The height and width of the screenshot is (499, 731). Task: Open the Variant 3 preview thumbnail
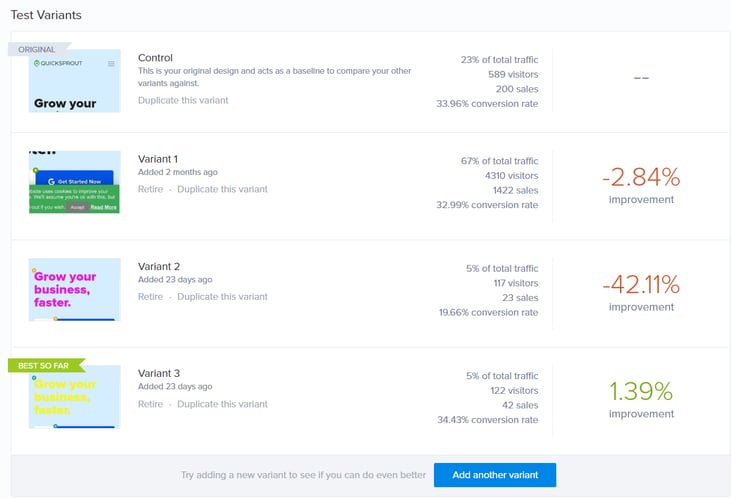[x=75, y=397]
